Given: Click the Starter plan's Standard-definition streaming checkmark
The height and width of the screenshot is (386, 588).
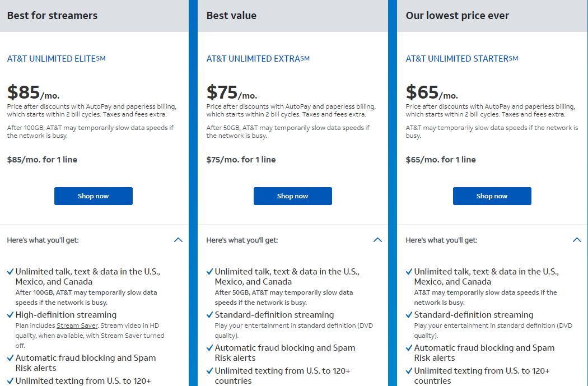Looking at the screenshot, I should (409, 315).
